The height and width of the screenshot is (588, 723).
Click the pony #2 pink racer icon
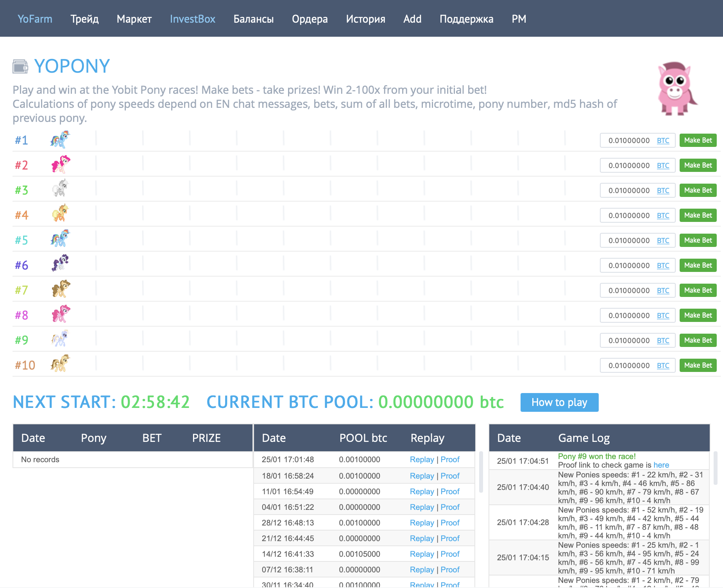(x=61, y=164)
